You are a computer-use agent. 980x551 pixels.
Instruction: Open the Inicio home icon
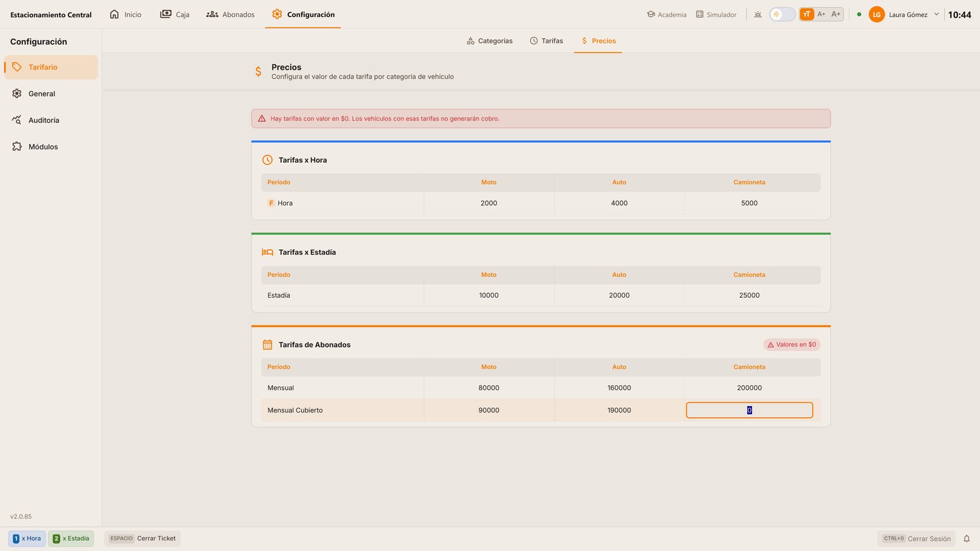point(115,14)
